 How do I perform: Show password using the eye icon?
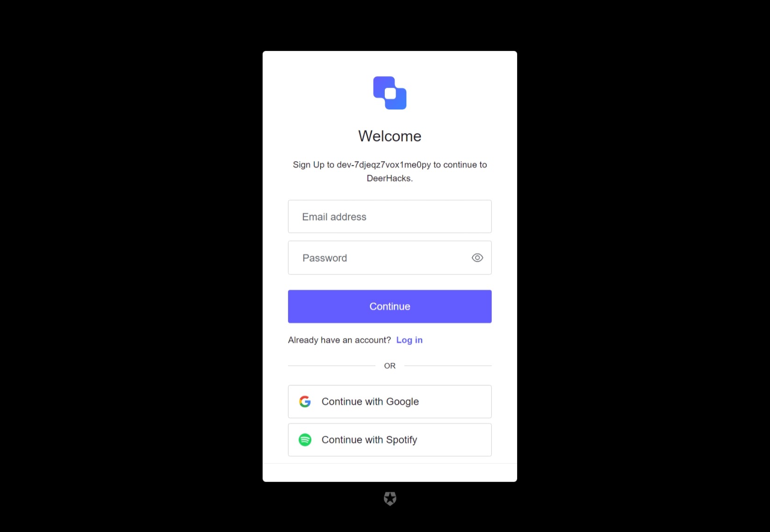(x=477, y=258)
